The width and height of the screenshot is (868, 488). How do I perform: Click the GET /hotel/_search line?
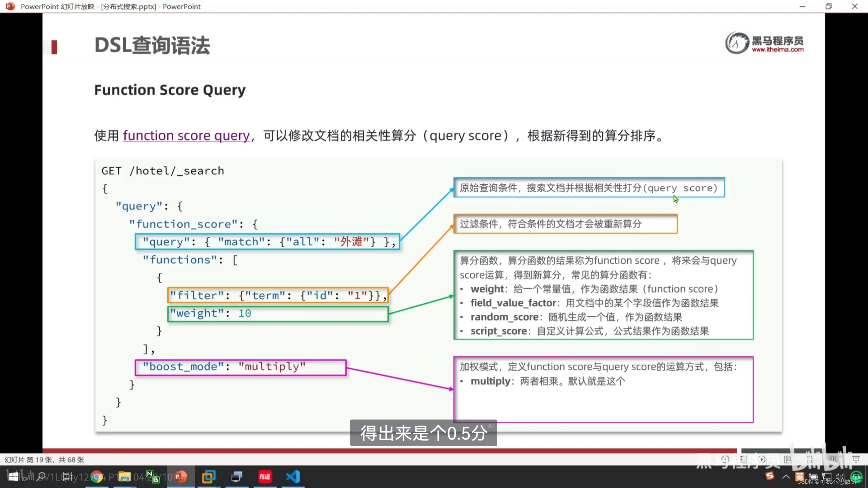click(163, 171)
